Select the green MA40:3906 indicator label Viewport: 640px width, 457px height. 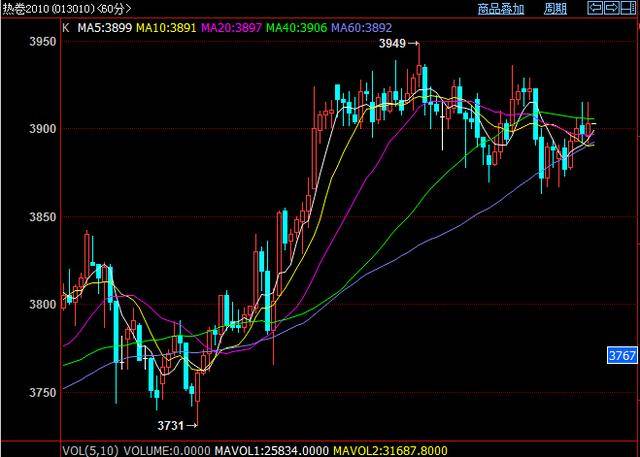pyautogui.click(x=299, y=29)
